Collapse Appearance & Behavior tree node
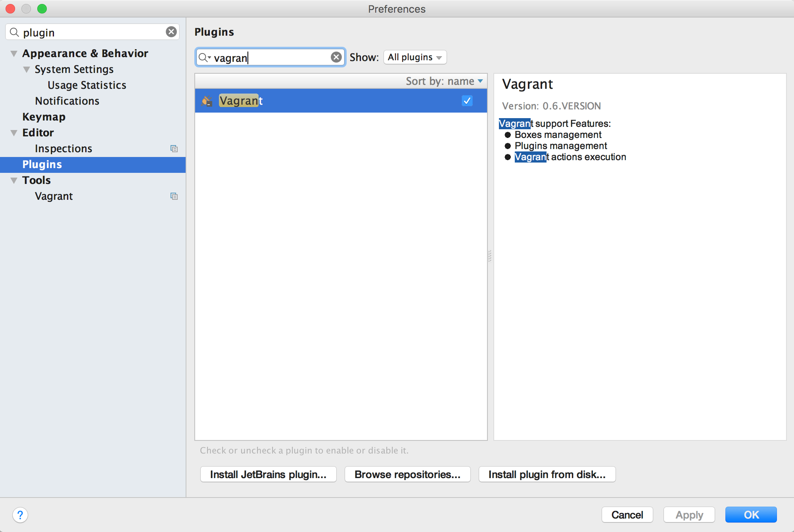 14,54
